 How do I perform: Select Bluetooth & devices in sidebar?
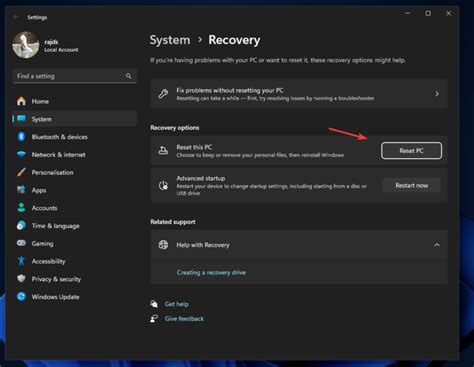(74, 137)
